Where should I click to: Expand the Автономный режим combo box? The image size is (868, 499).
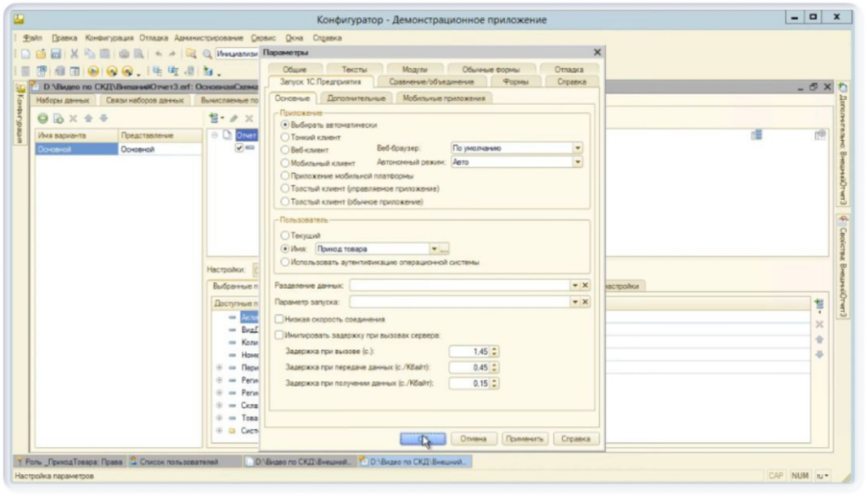click(578, 162)
